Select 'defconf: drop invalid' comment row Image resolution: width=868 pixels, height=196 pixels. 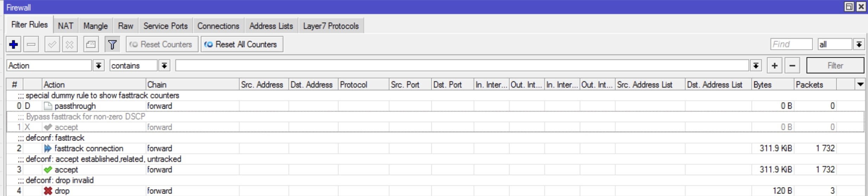(59, 180)
